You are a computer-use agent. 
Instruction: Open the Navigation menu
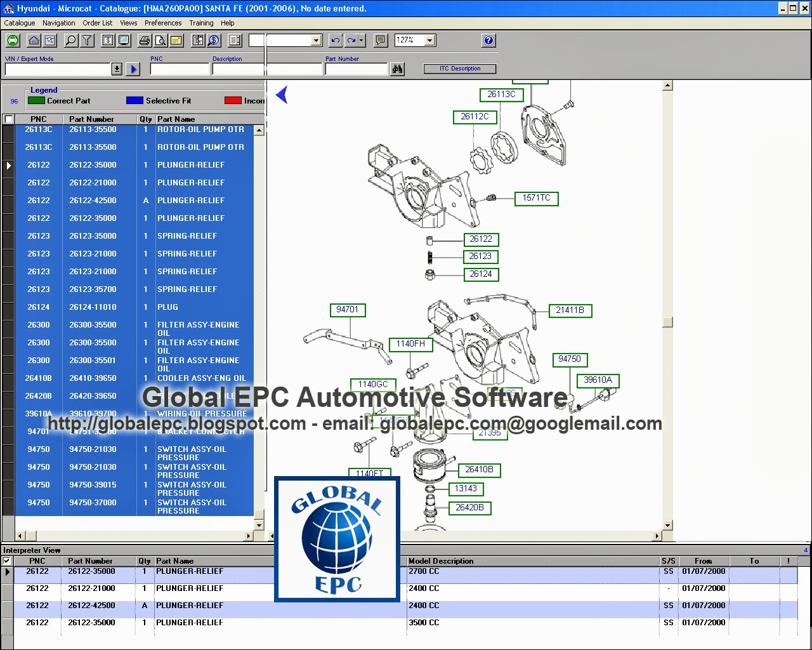coord(59,23)
